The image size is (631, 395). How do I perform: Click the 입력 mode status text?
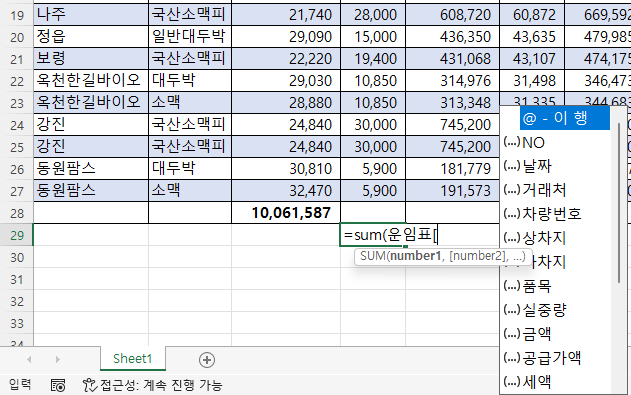pyautogui.click(x=20, y=385)
